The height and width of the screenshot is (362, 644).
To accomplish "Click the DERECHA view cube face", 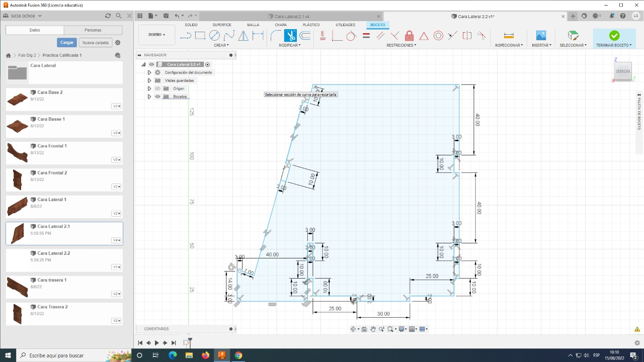I will [623, 71].
